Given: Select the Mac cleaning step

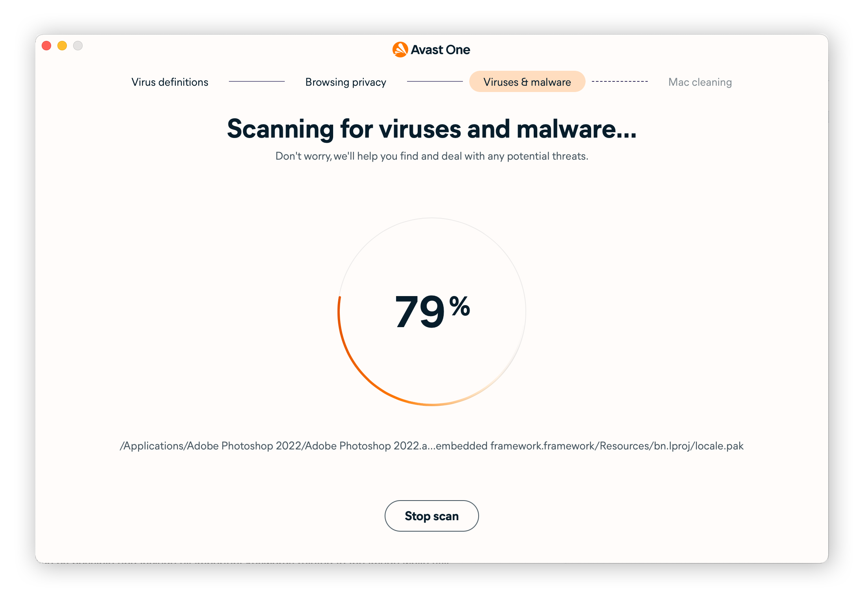Looking at the screenshot, I should click(x=700, y=82).
